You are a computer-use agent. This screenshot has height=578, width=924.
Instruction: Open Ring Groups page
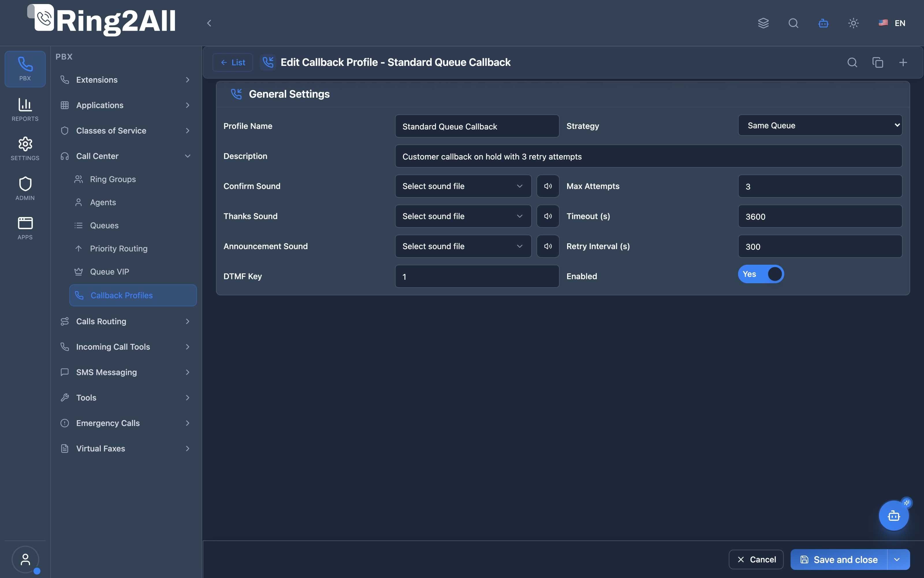coord(133,179)
